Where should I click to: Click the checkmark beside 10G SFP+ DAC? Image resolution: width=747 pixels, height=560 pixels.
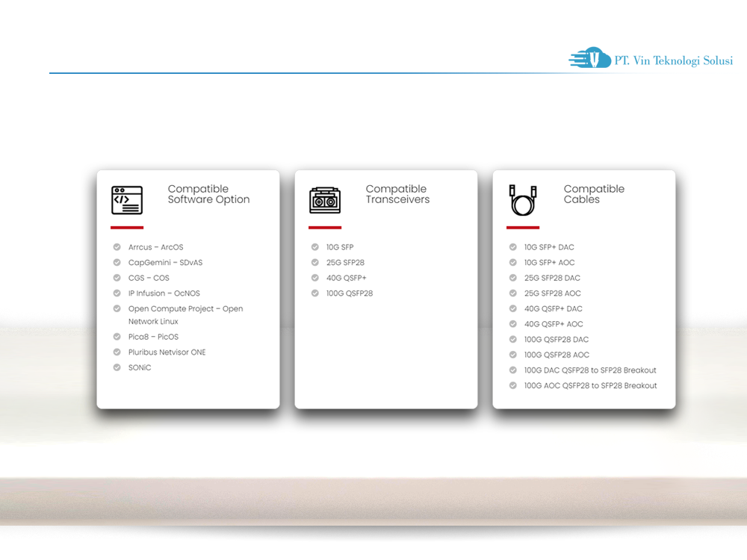point(512,246)
